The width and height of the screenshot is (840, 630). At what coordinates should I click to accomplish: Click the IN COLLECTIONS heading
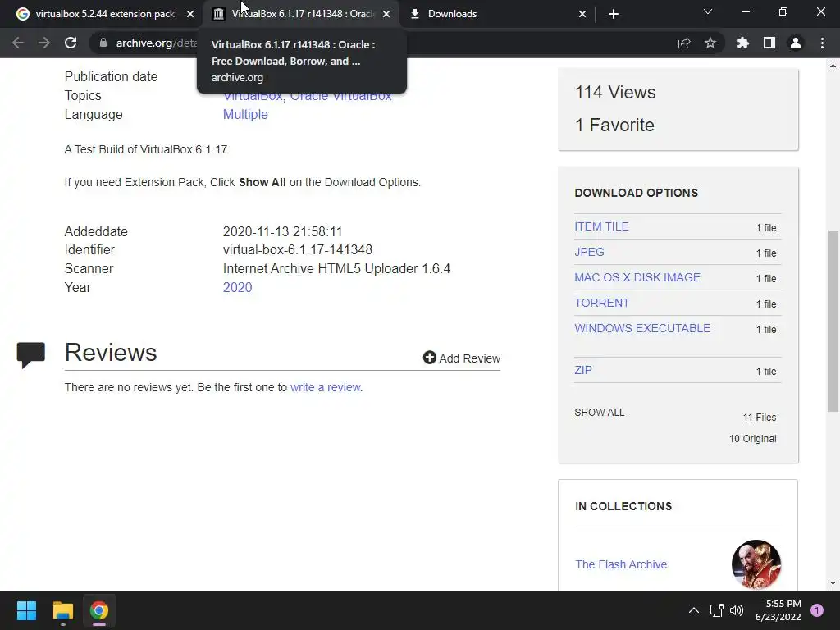623,506
